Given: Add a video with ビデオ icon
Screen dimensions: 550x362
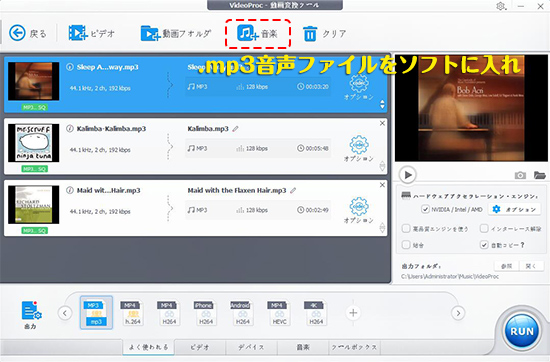Looking at the screenshot, I should point(92,33).
